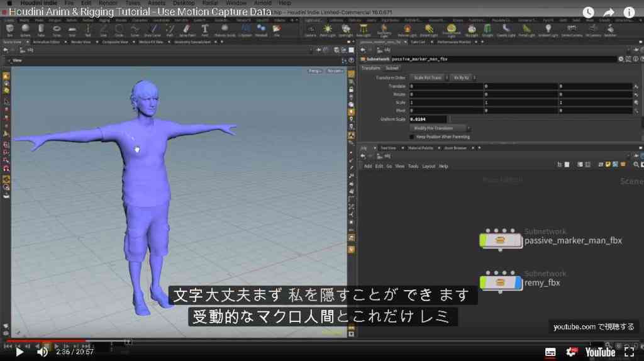Add a Point Light from shelf
This screenshot has height=361, width=644.
tap(327, 30)
